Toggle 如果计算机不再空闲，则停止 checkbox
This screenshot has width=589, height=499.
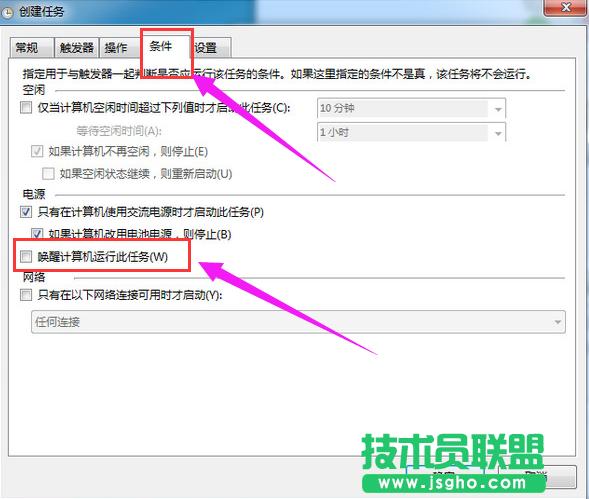(x=37, y=151)
